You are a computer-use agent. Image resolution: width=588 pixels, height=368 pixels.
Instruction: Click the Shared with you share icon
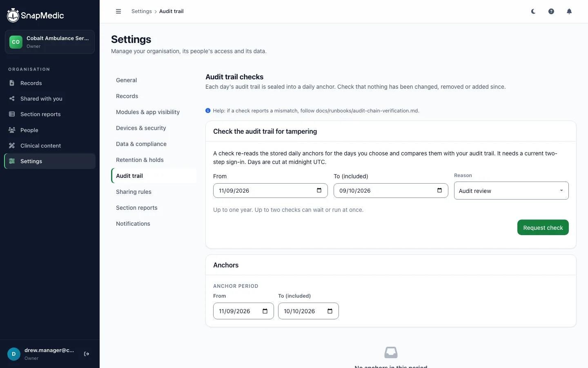12,99
